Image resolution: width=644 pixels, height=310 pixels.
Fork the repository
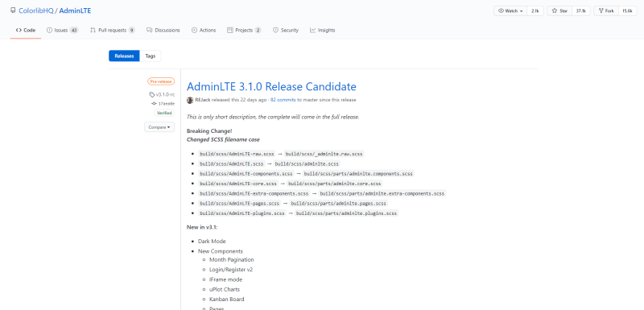[x=606, y=11]
